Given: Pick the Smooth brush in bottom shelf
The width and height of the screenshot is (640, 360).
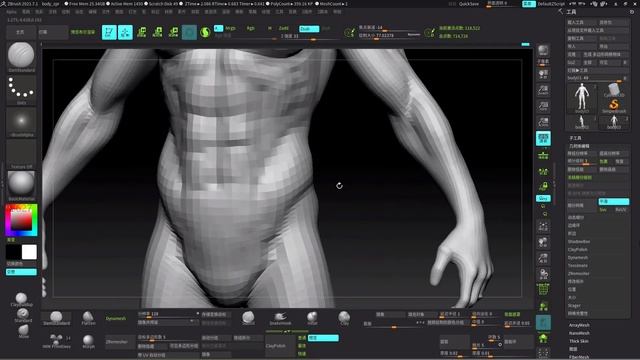Looking at the screenshot, I should coord(248,318).
